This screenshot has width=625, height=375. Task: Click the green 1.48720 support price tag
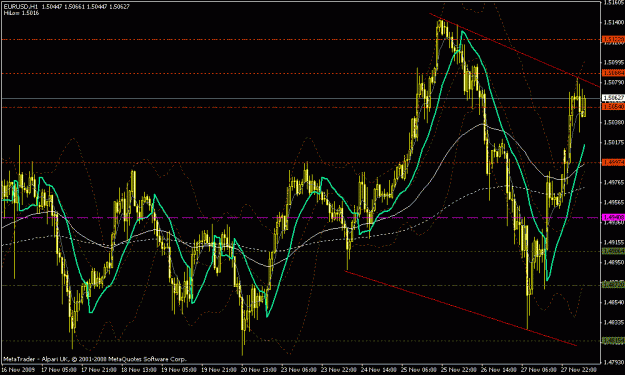point(613,285)
